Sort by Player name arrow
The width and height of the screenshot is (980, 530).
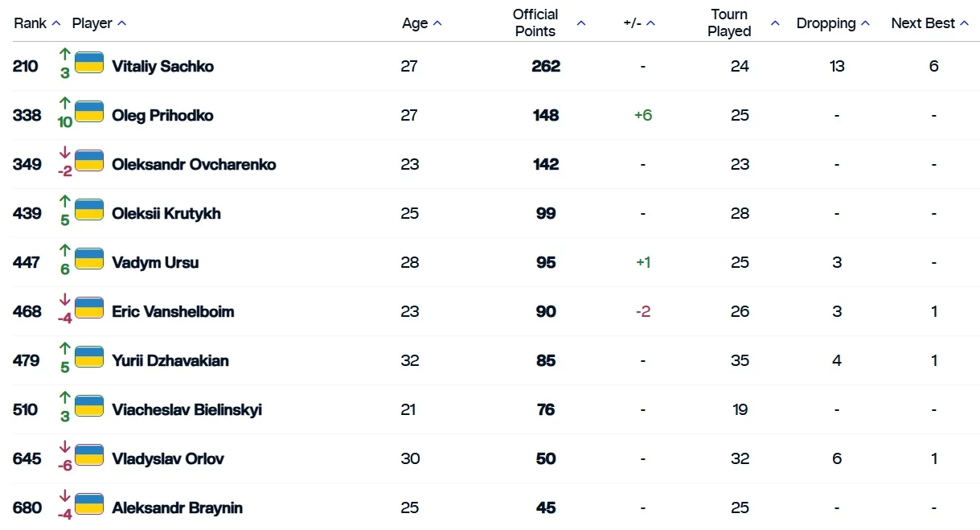121,23
